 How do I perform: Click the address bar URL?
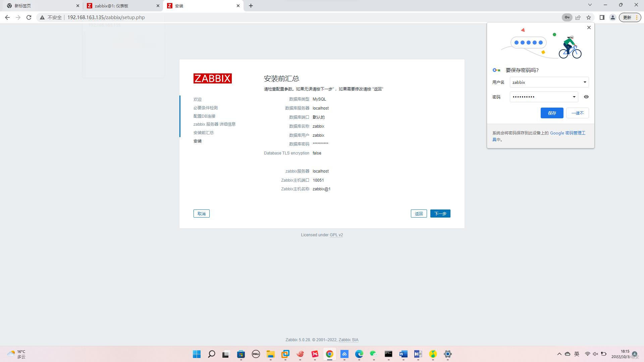pyautogui.click(x=106, y=17)
